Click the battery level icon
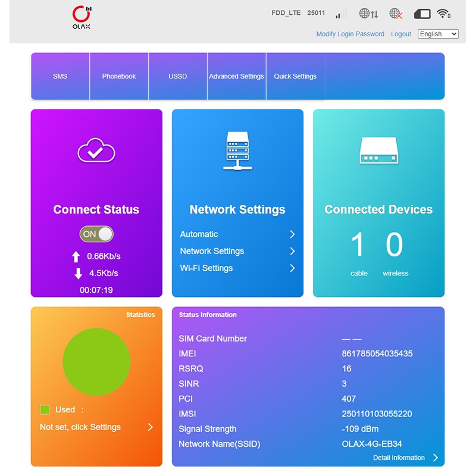The height and width of the screenshot is (476, 476). [422, 14]
